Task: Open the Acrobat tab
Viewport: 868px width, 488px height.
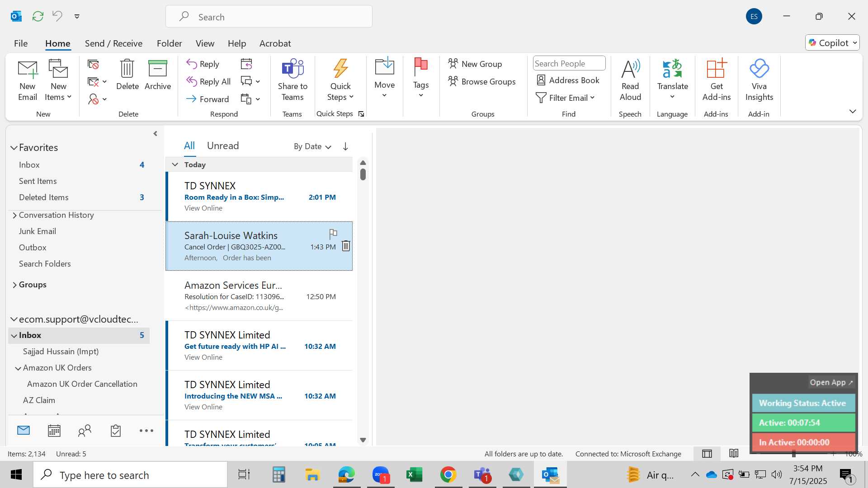Action: point(275,43)
